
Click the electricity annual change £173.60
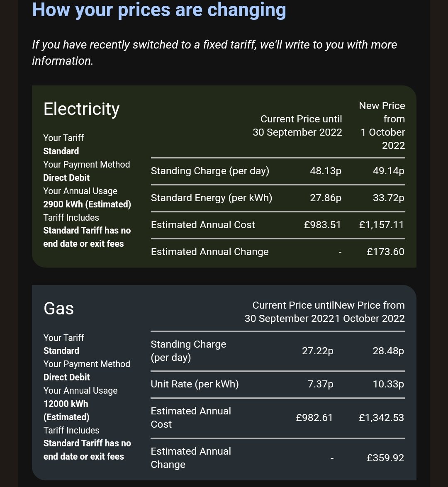pyautogui.click(x=385, y=252)
